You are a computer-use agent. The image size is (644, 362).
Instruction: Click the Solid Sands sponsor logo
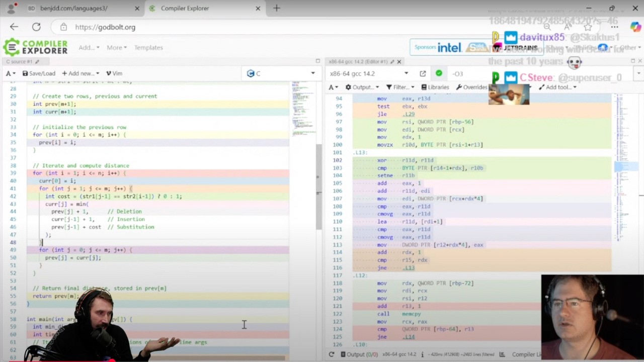pos(477,47)
